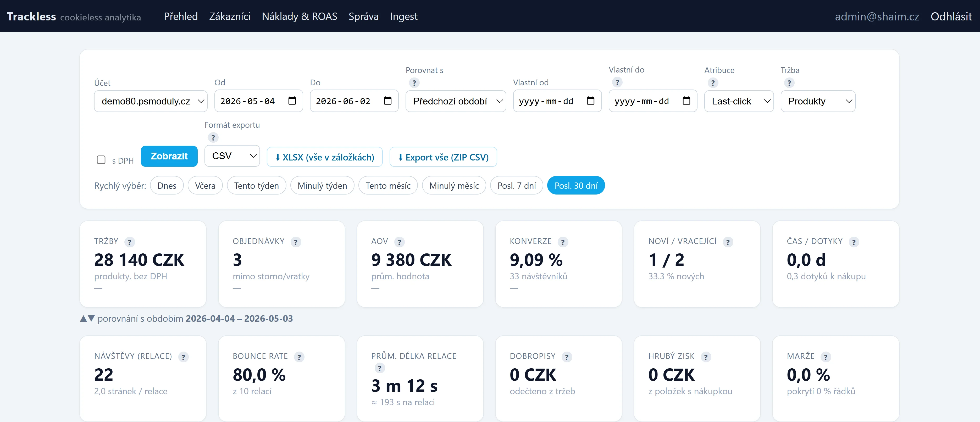Open Atribuce dropdown Last-click

[x=739, y=101]
